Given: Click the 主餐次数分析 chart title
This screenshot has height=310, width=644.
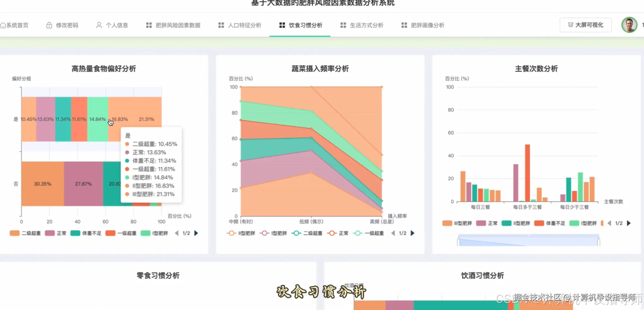Looking at the screenshot, I should pos(536,69).
